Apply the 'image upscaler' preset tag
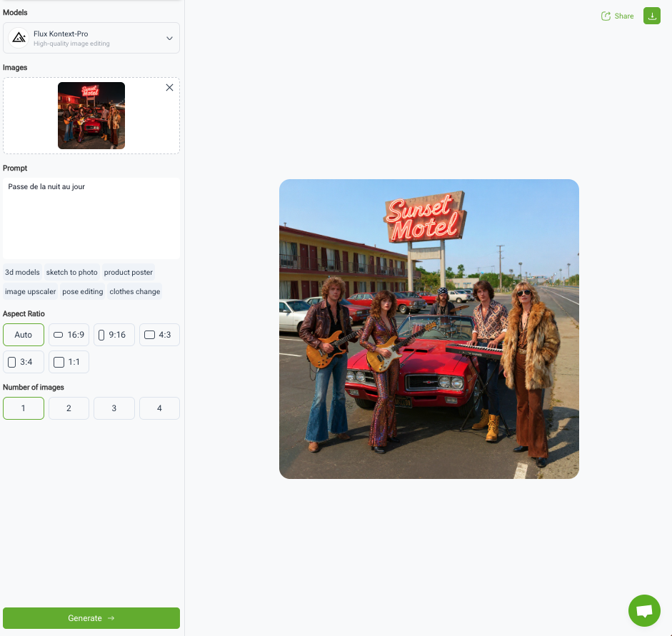The width and height of the screenshot is (672, 636). [x=31, y=291]
